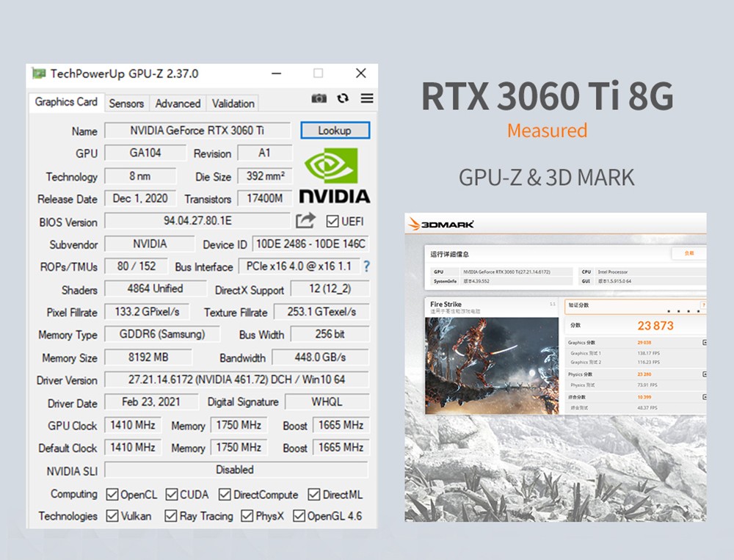Click the Lookup button
734x560 pixels.
coord(335,130)
